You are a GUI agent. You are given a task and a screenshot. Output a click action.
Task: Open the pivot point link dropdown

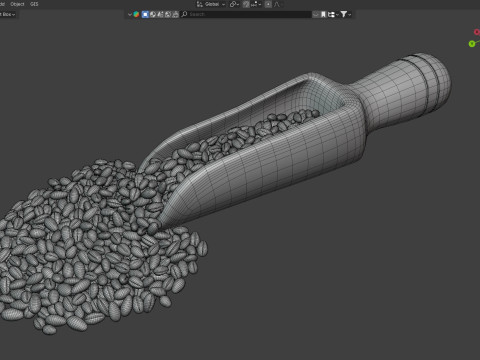(x=234, y=4)
